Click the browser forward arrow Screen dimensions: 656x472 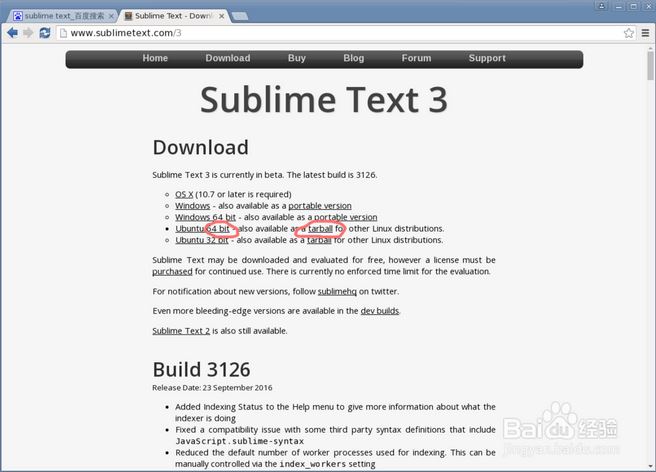click(x=28, y=33)
